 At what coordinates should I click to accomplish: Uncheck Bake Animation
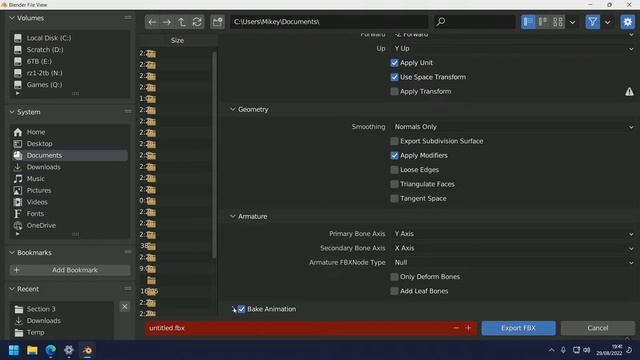242,309
